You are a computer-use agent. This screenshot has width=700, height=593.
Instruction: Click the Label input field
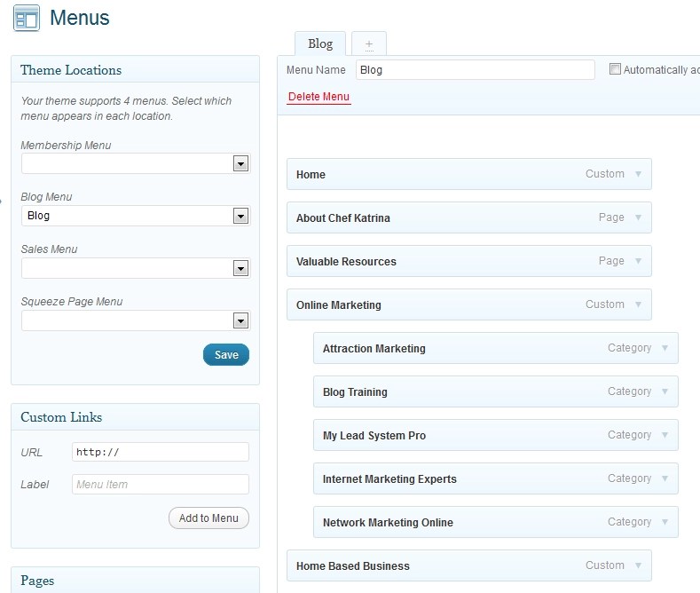pyautogui.click(x=161, y=484)
